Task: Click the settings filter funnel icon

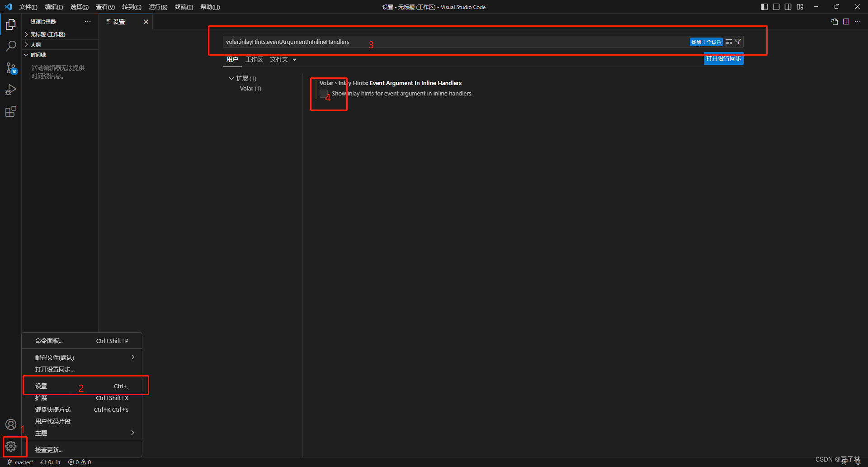Action: [x=738, y=42]
